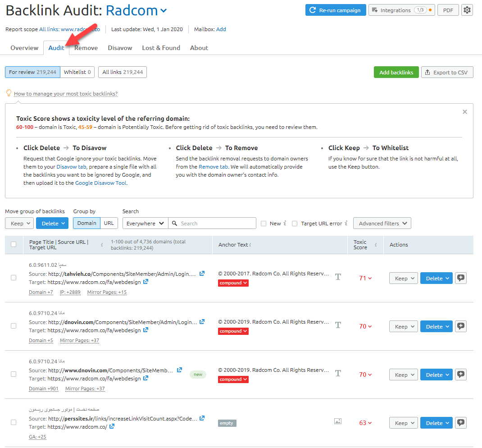This screenshot has height=448, width=482.
Task: Click the Add backlinks button
Action: click(396, 72)
